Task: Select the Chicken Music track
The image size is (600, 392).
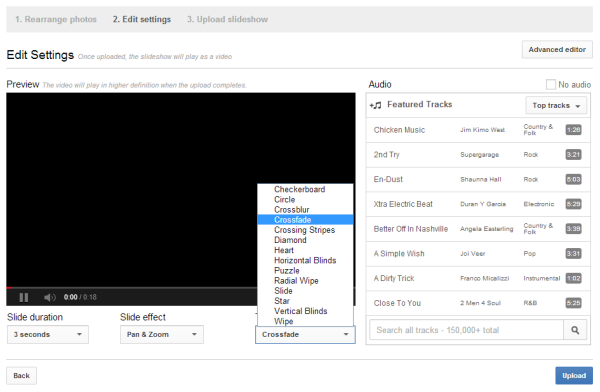Action: 478,130
